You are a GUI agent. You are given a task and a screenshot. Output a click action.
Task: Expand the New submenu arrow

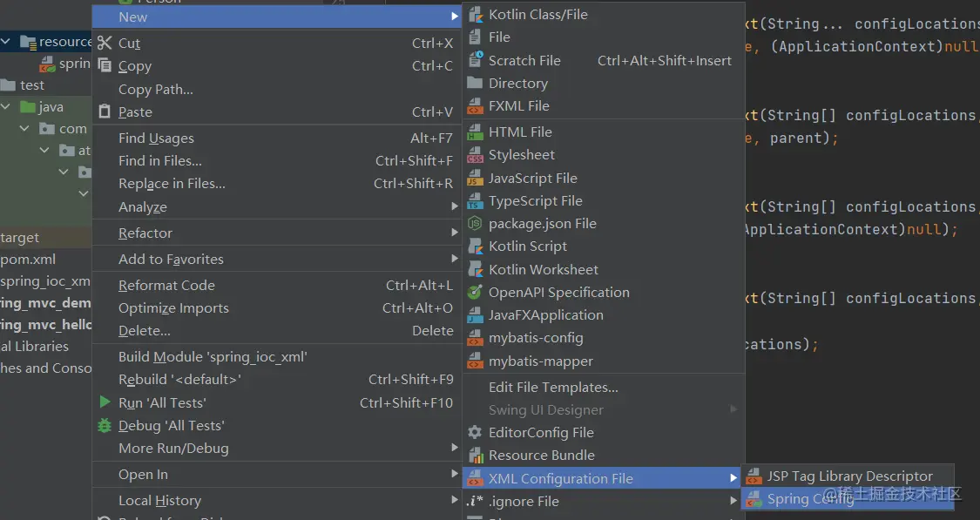[455, 17]
